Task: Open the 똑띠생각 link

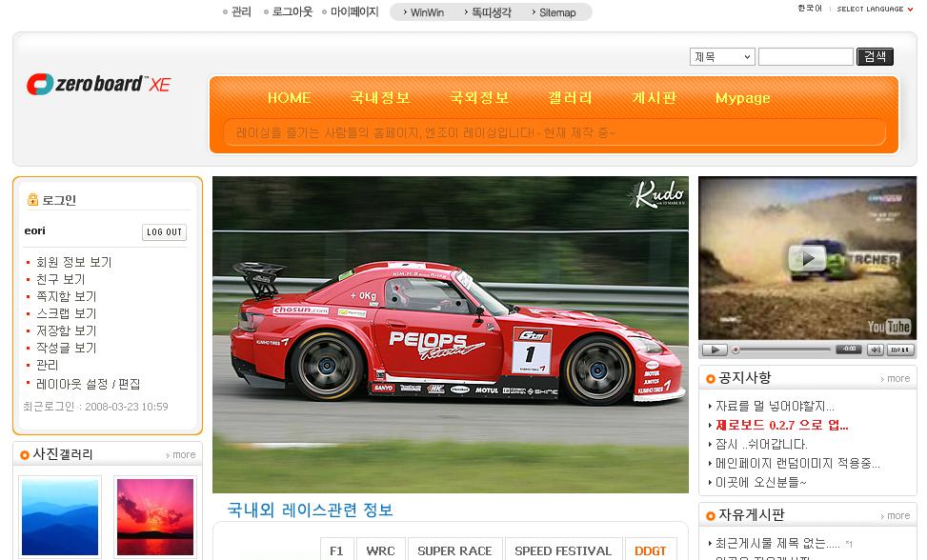Action: [x=492, y=12]
